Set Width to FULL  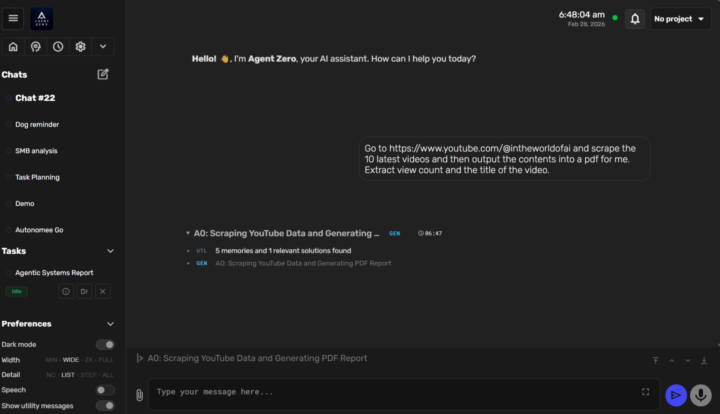click(106, 360)
